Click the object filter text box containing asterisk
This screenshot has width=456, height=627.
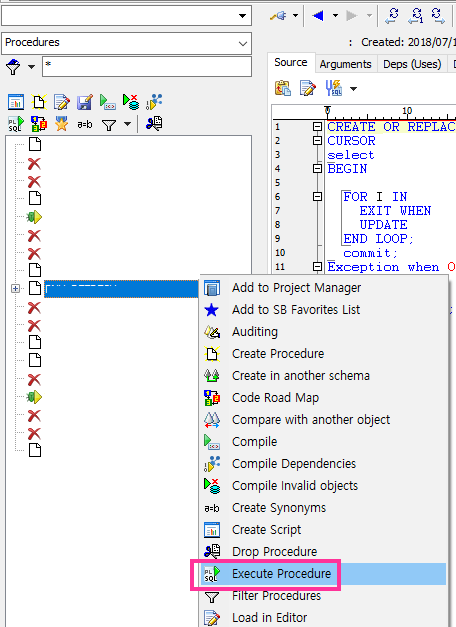point(147,66)
